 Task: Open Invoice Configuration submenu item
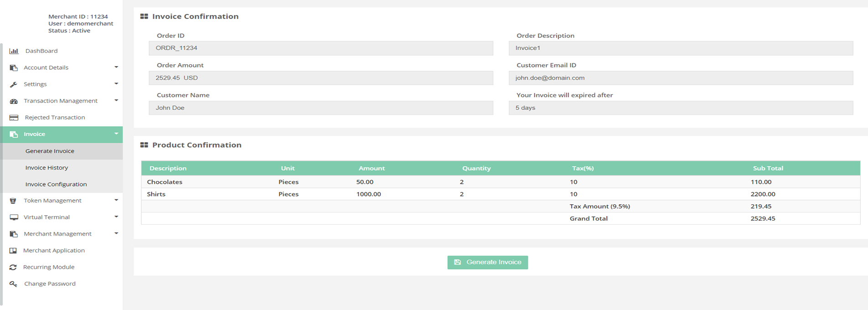point(56,184)
